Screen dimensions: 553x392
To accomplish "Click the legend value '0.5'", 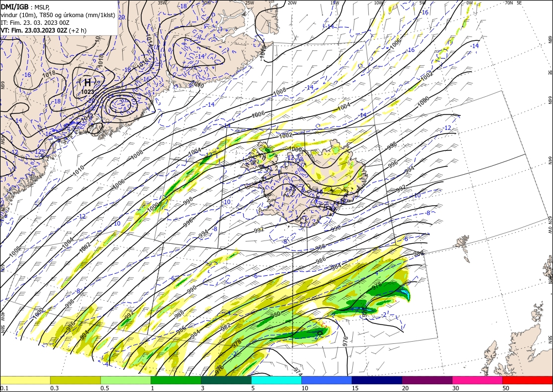I will click(x=105, y=388).
